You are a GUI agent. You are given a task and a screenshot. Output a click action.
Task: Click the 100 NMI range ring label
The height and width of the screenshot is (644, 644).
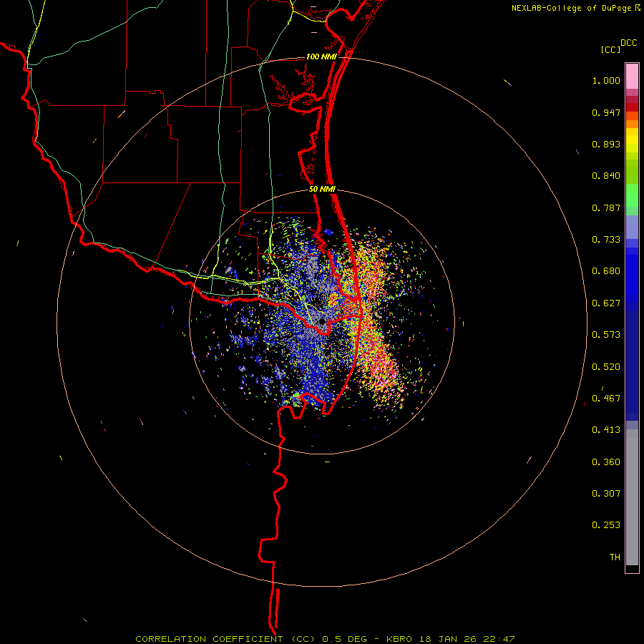(321, 57)
